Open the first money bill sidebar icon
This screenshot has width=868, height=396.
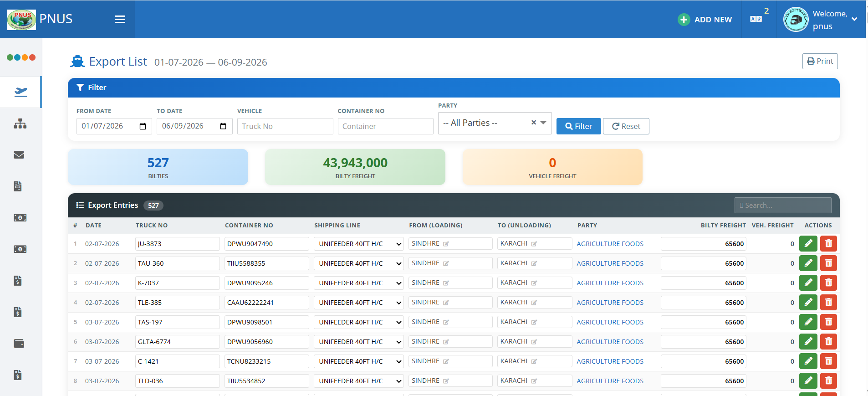(x=20, y=217)
